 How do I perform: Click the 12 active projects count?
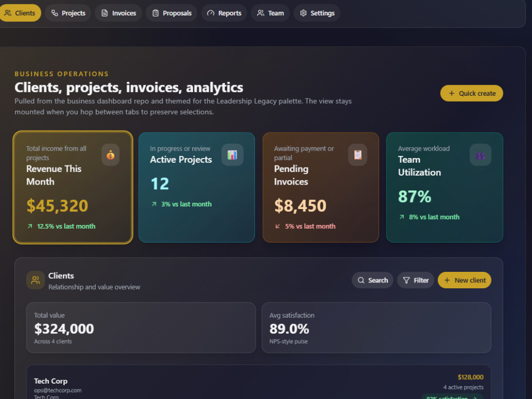point(160,184)
